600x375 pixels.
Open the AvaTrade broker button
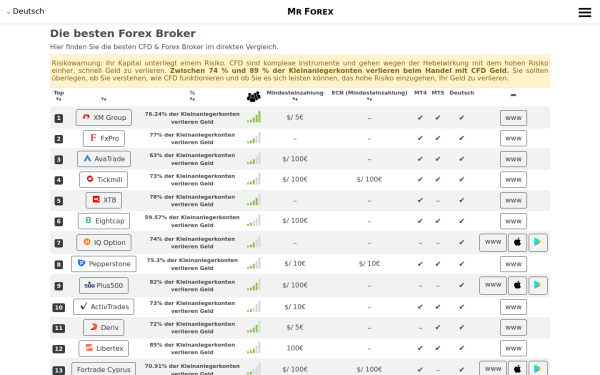[104, 159]
